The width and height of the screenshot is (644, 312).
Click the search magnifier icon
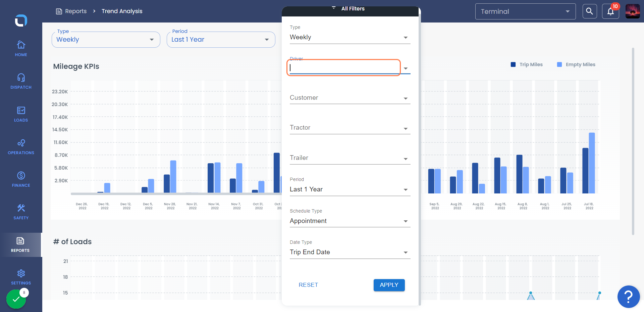tap(589, 11)
